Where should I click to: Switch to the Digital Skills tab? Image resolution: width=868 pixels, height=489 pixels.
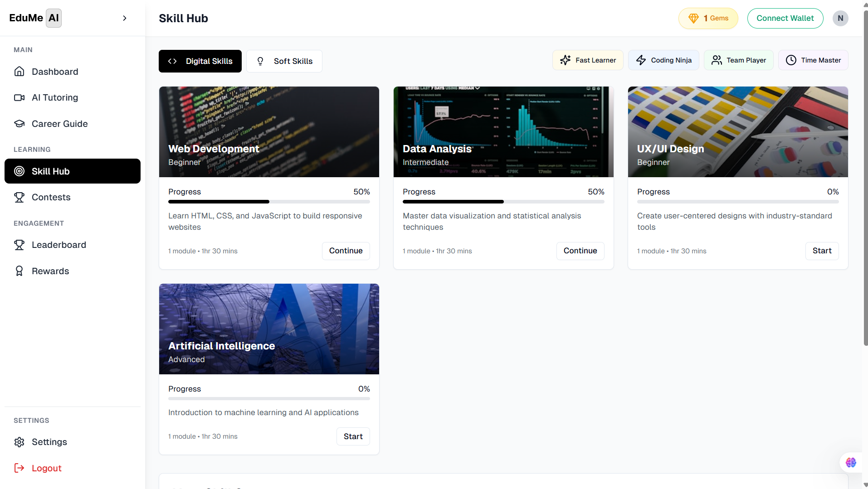click(200, 61)
